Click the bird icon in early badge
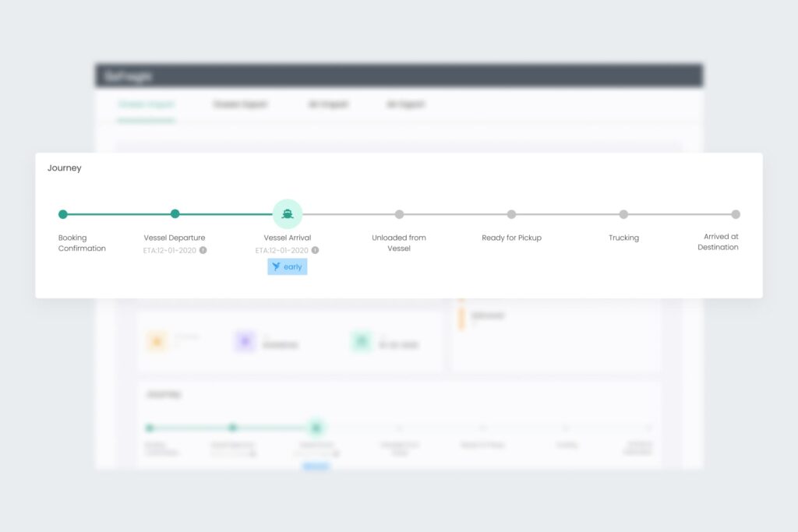 click(276, 266)
